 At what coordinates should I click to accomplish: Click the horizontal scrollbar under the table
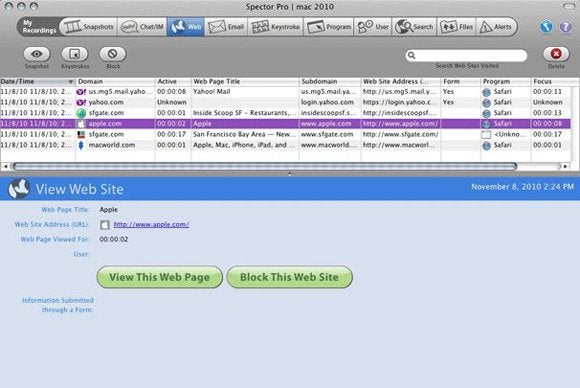tap(265, 166)
